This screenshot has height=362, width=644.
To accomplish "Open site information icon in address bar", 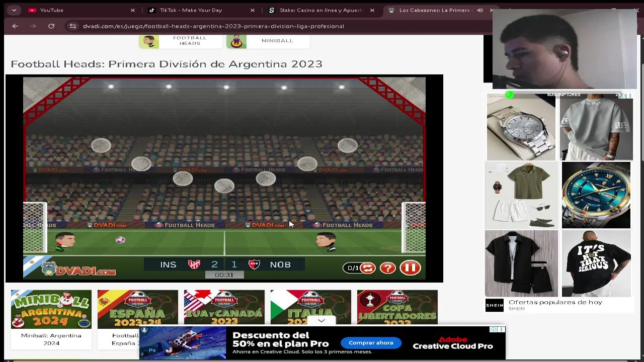I will coord(73,26).
